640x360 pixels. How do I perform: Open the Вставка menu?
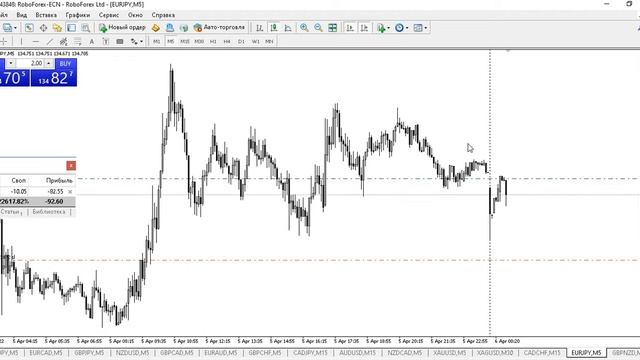[46, 15]
